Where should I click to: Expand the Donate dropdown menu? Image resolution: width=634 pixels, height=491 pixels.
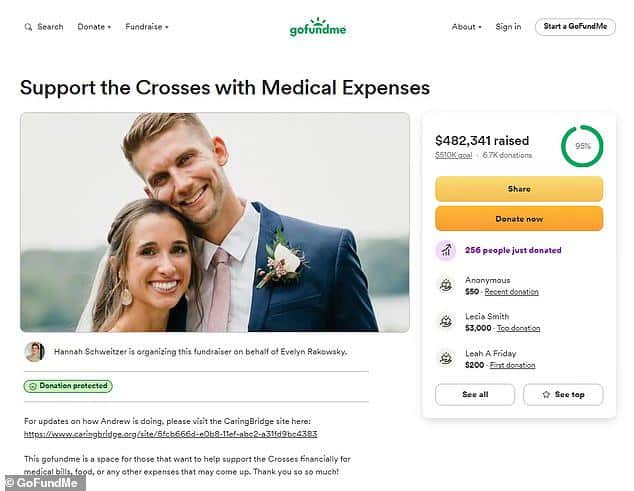pos(94,27)
